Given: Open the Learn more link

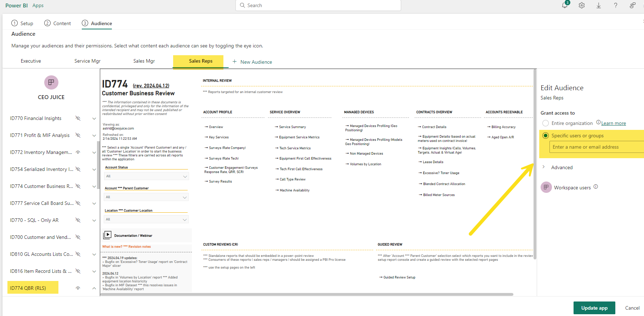Looking at the screenshot, I should pyautogui.click(x=614, y=123).
